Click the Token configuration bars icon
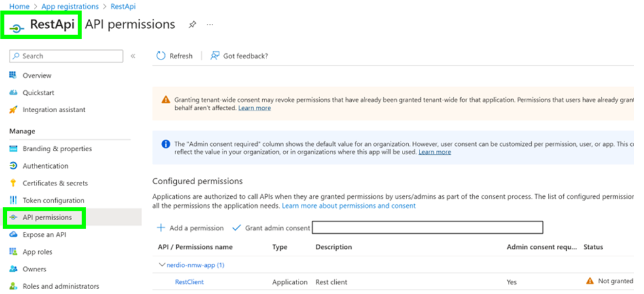644x294 pixels. pyautogui.click(x=13, y=201)
